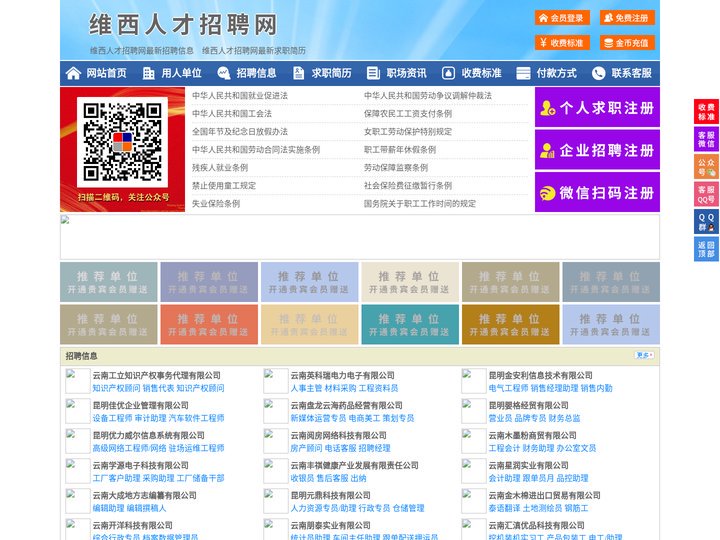
Task: Click the 企业招聘注册 purple banner
Action: [x=597, y=150]
